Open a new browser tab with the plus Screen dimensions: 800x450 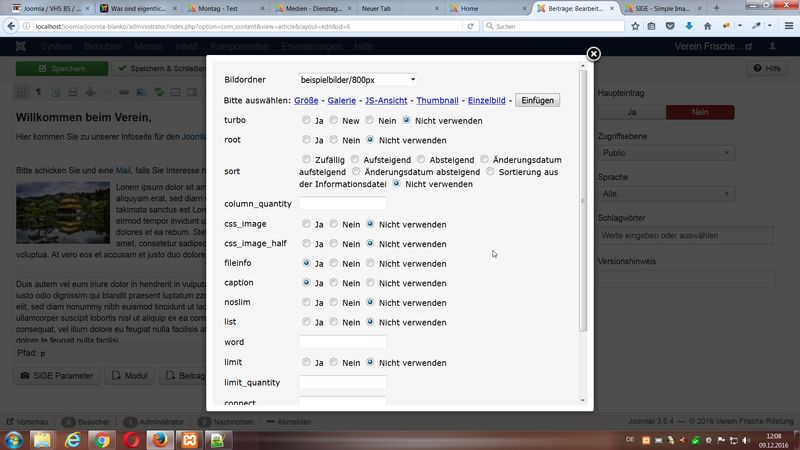pos(716,8)
